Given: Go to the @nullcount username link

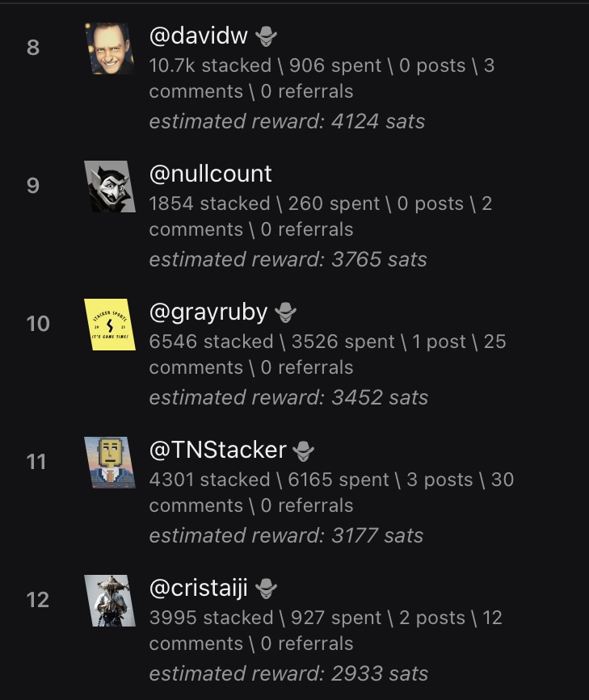Looking at the screenshot, I should [211, 174].
